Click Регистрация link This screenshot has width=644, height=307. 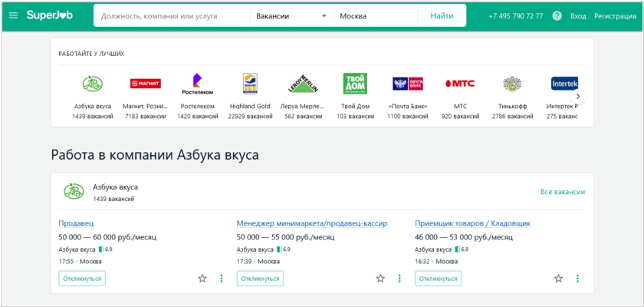615,16
